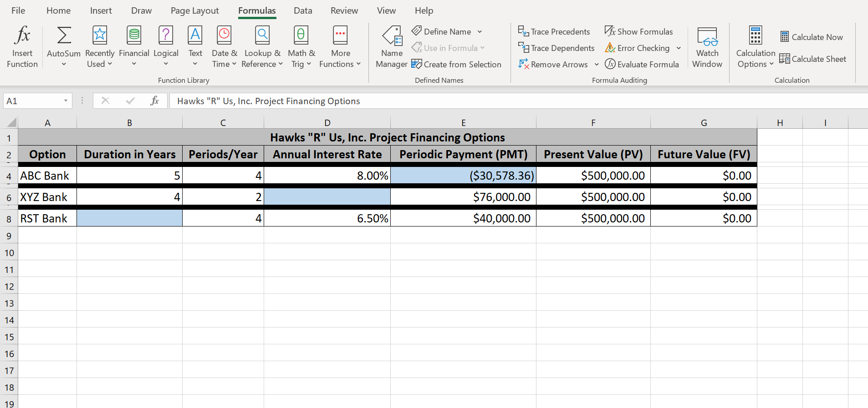Click Create from Selection
The width and height of the screenshot is (868, 408).
pyautogui.click(x=456, y=64)
